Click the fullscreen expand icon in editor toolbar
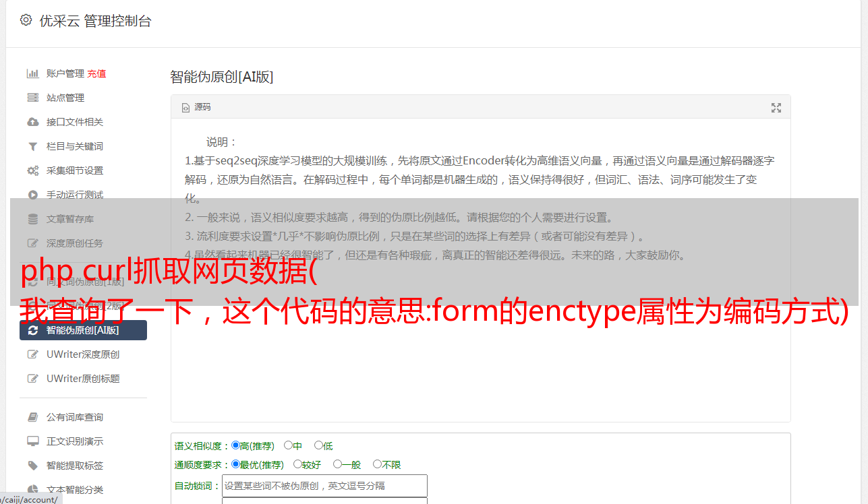Screen dimensions: 868x504 (x=776, y=108)
